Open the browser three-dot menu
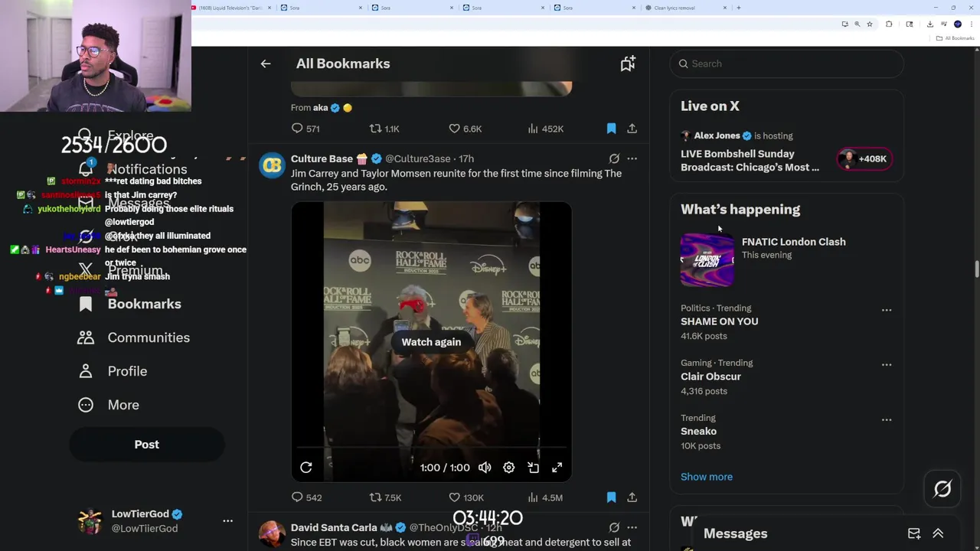The image size is (980, 551). (972, 24)
